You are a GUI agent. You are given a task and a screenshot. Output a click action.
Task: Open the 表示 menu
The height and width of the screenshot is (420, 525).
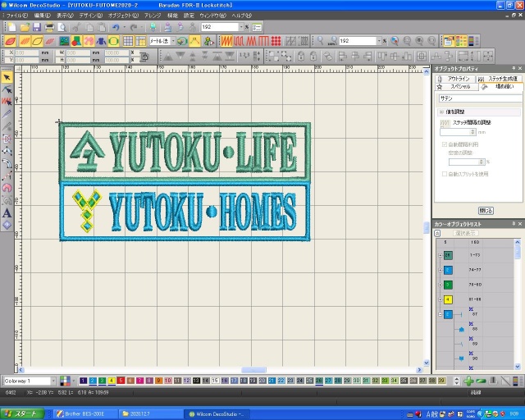[x=65, y=16]
